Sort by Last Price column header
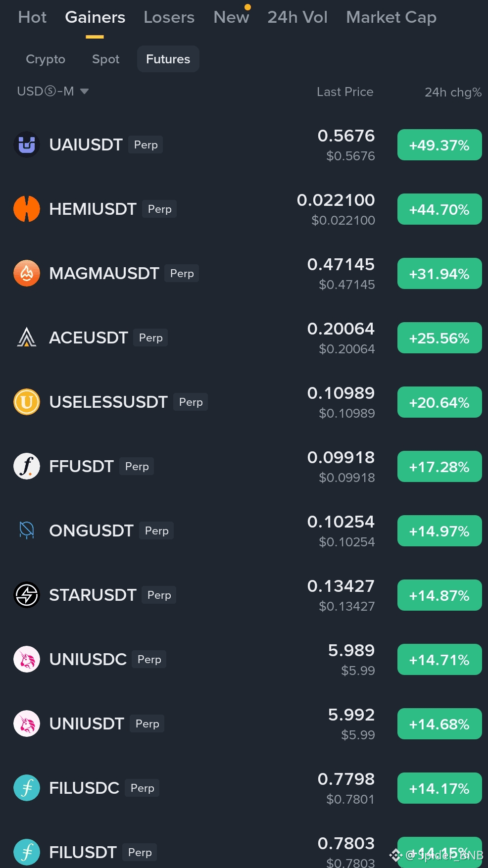 [345, 92]
